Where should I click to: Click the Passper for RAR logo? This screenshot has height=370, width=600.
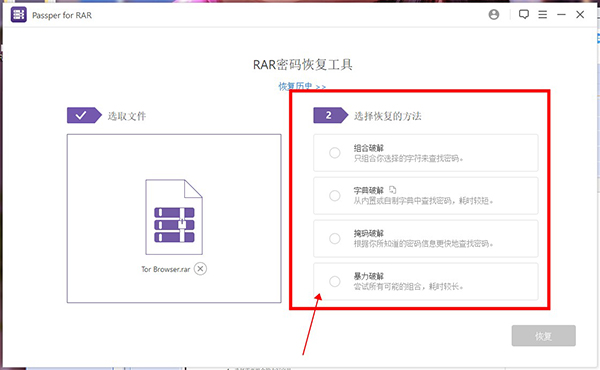point(18,15)
